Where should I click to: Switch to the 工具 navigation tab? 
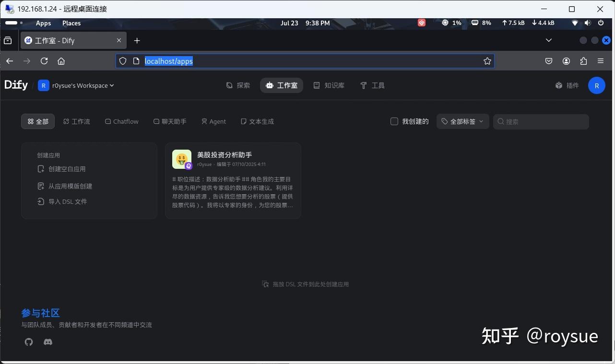(372, 85)
